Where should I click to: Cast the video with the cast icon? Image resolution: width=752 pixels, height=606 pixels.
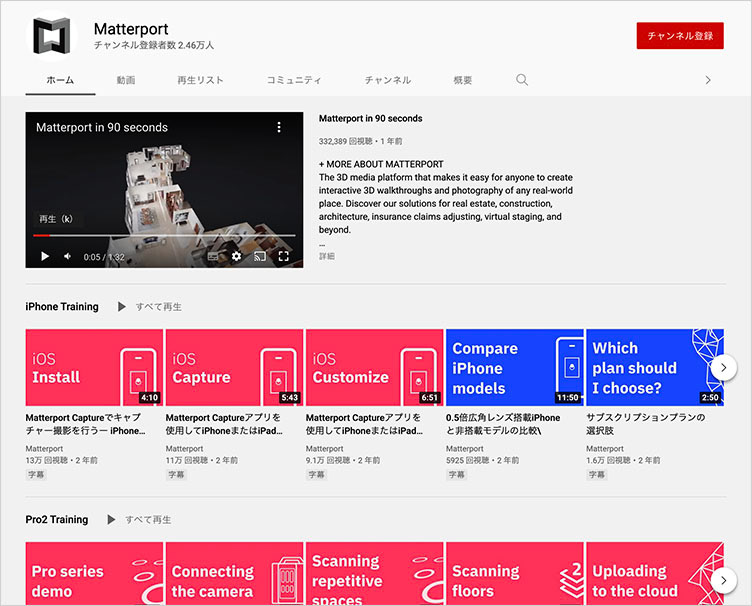pos(260,256)
